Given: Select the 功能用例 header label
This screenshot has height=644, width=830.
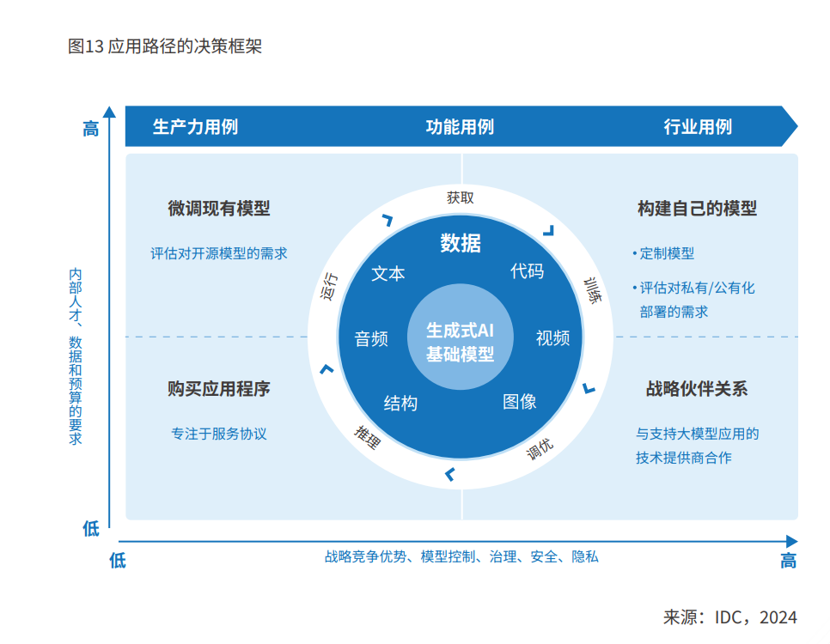Looking at the screenshot, I should (460, 127).
